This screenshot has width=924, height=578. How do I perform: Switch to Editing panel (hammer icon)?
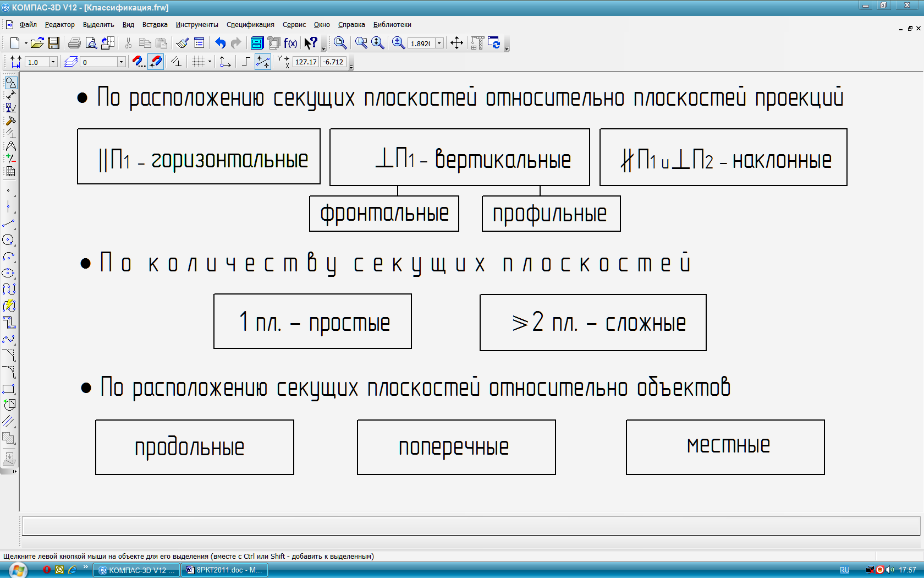[10, 121]
